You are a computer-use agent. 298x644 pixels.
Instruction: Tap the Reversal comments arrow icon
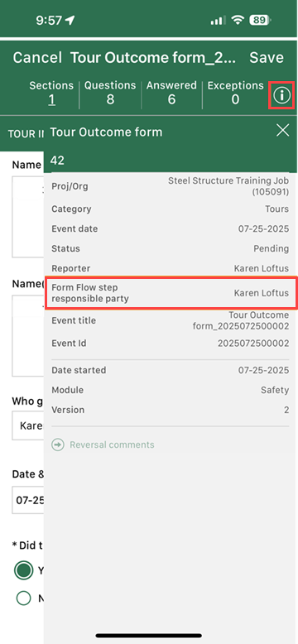(x=58, y=445)
